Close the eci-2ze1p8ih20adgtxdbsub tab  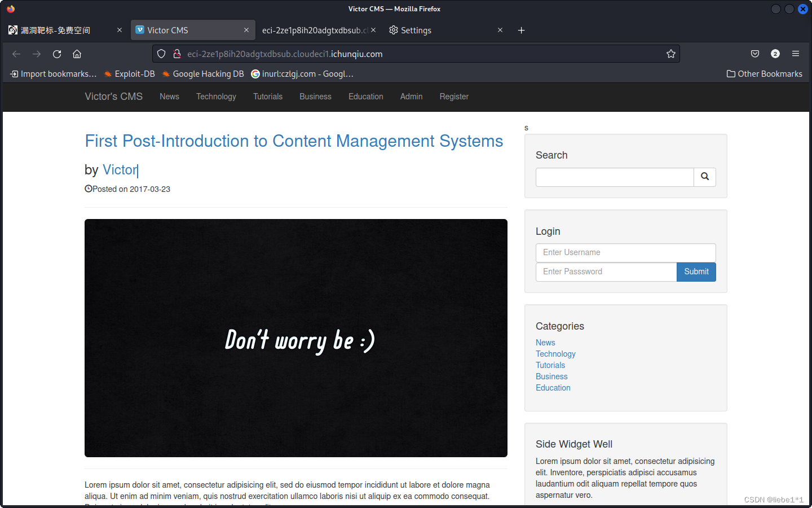[373, 30]
